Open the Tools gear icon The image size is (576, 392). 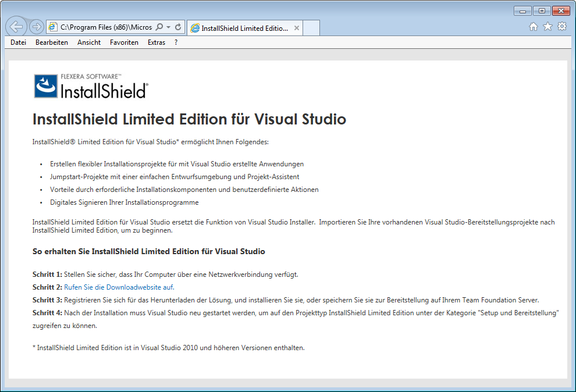click(562, 26)
